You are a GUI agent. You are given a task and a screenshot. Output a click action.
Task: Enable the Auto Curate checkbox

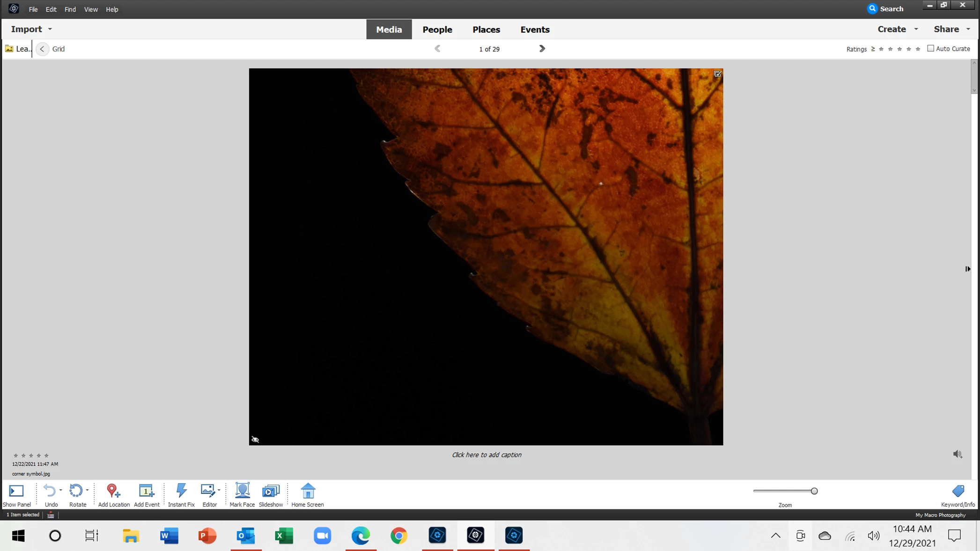[930, 49]
